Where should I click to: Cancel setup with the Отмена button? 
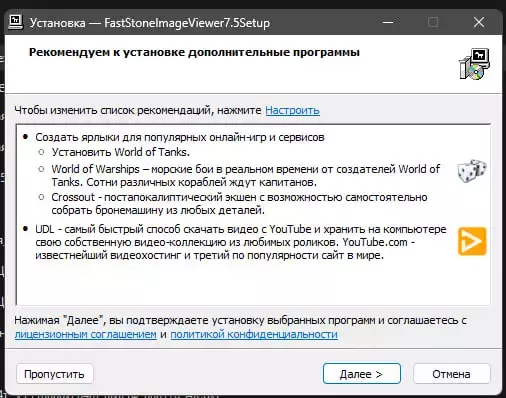click(x=451, y=374)
